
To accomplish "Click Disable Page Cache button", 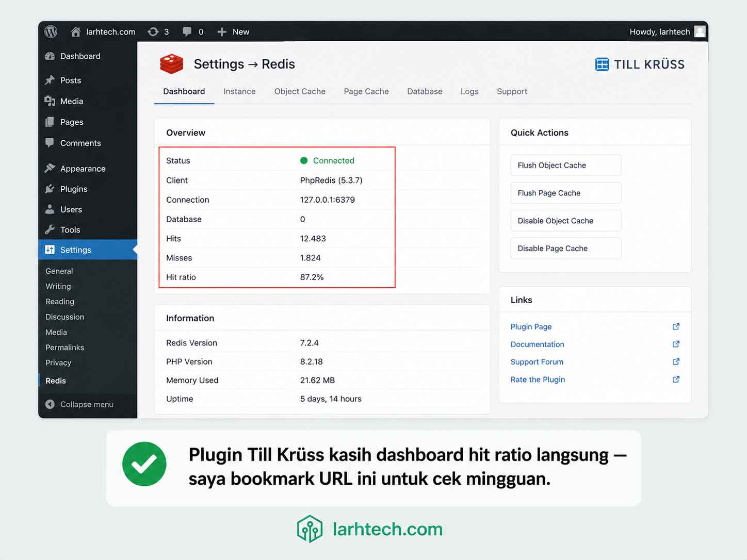I will click(566, 249).
